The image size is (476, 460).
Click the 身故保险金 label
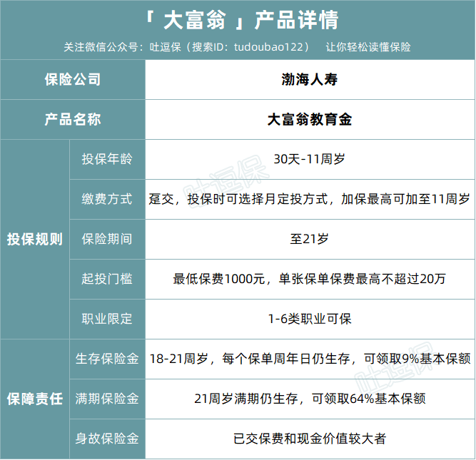tap(108, 439)
